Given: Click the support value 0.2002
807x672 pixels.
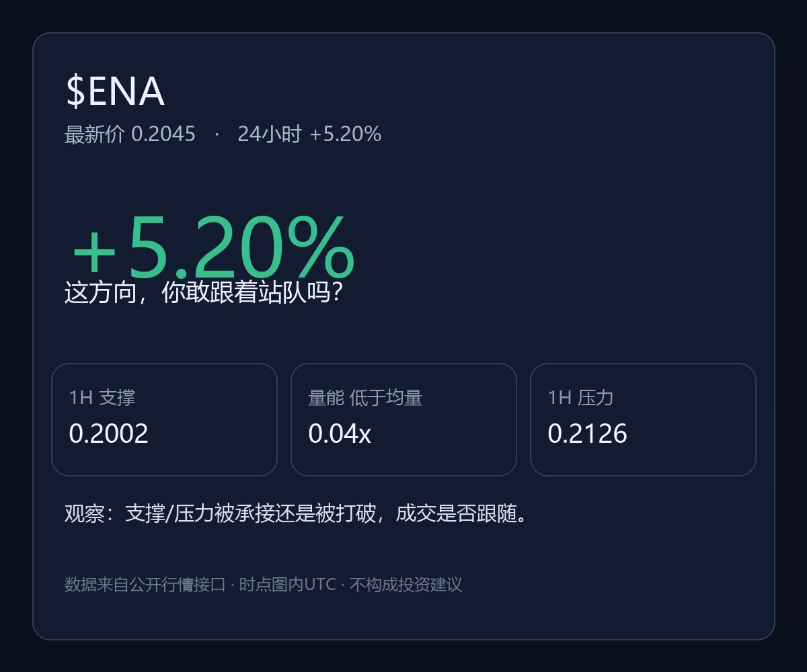Looking at the screenshot, I should pyautogui.click(x=108, y=433).
